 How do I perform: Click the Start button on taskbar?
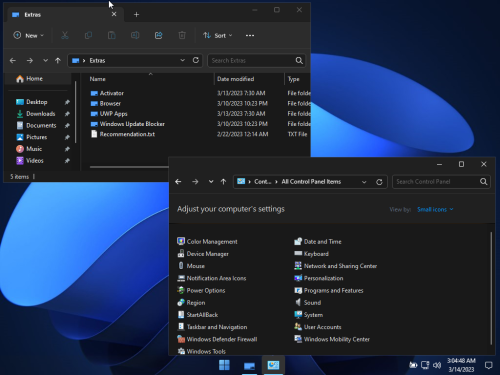pos(224,365)
